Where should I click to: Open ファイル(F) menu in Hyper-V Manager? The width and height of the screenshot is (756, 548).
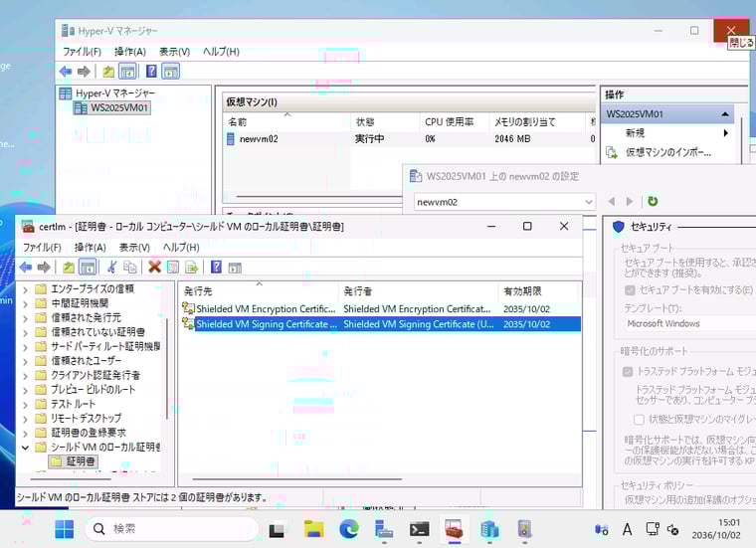point(82,52)
